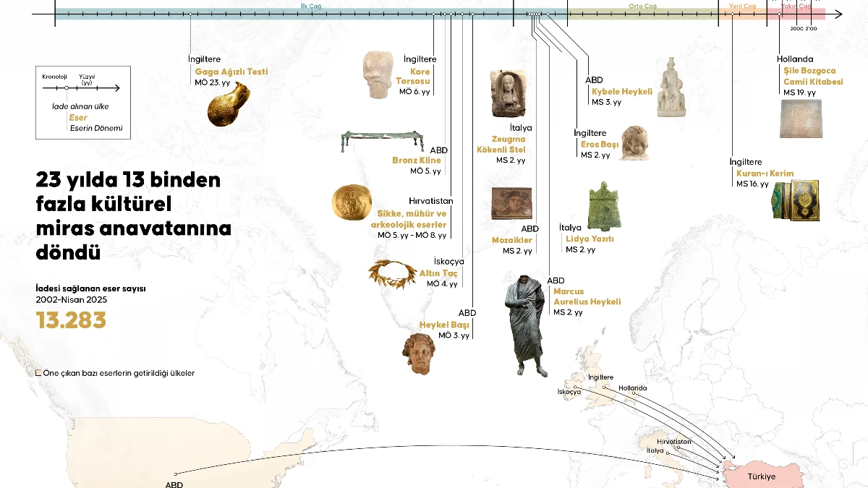Click the Türkiye region on the map
This screenshot has width=868, height=488.
point(762,476)
